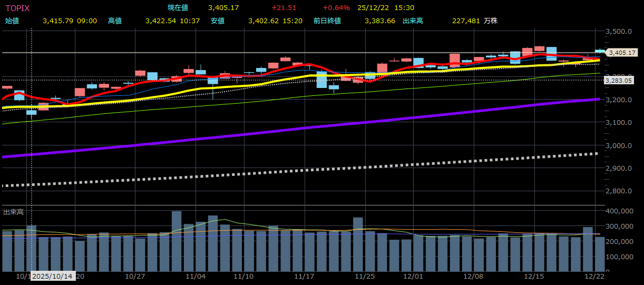Click the 12/15 date axis label
This screenshot has height=285, width=644.
pyautogui.click(x=535, y=276)
